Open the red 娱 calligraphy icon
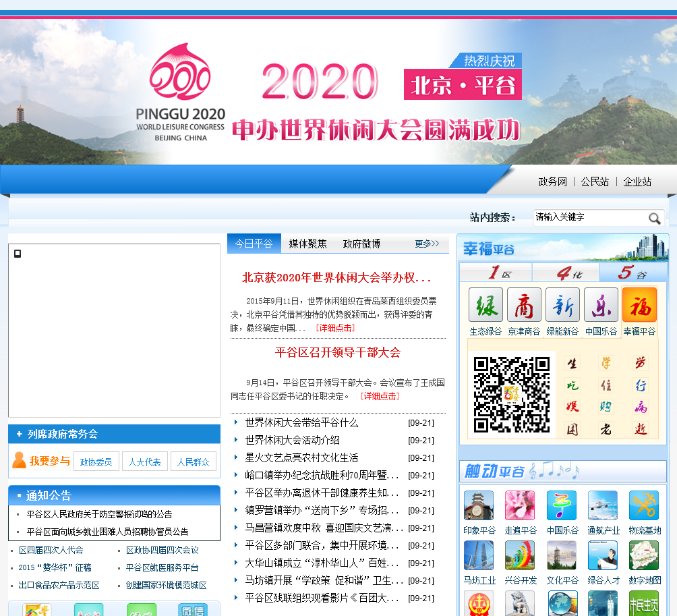 pyautogui.click(x=572, y=406)
